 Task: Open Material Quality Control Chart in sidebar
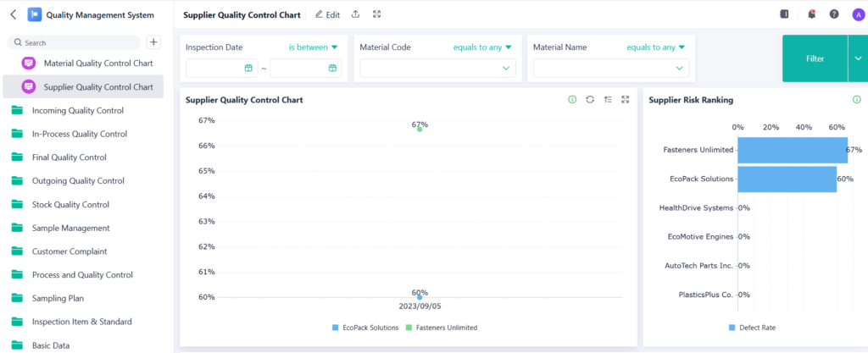point(97,63)
